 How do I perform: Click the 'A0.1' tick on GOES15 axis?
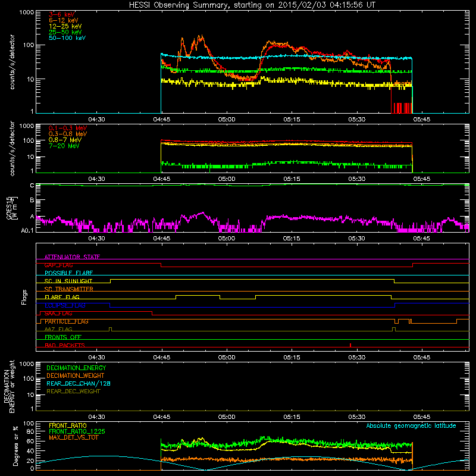click(x=27, y=230)
